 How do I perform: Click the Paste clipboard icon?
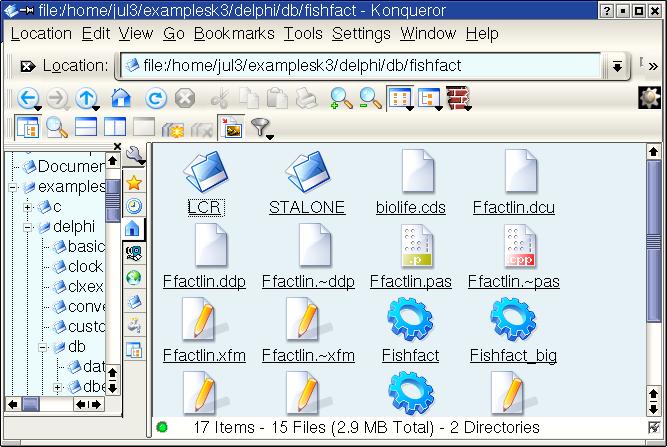click(x=277, y=98)
